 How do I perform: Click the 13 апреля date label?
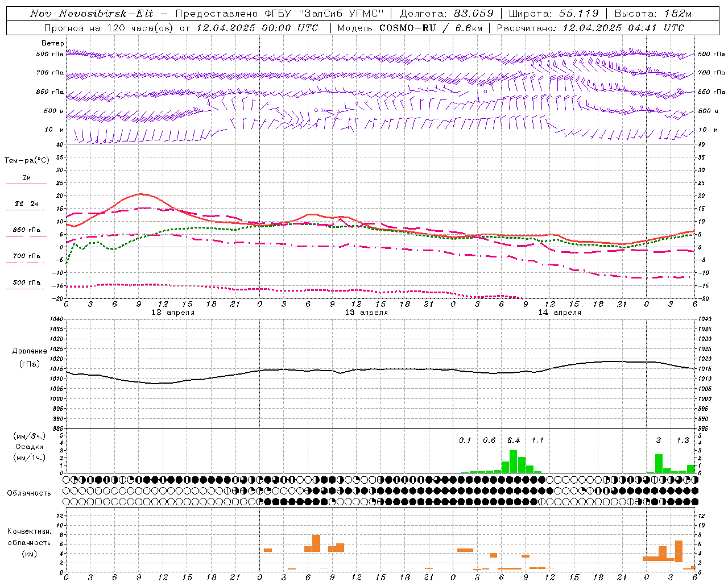(366, 313)
